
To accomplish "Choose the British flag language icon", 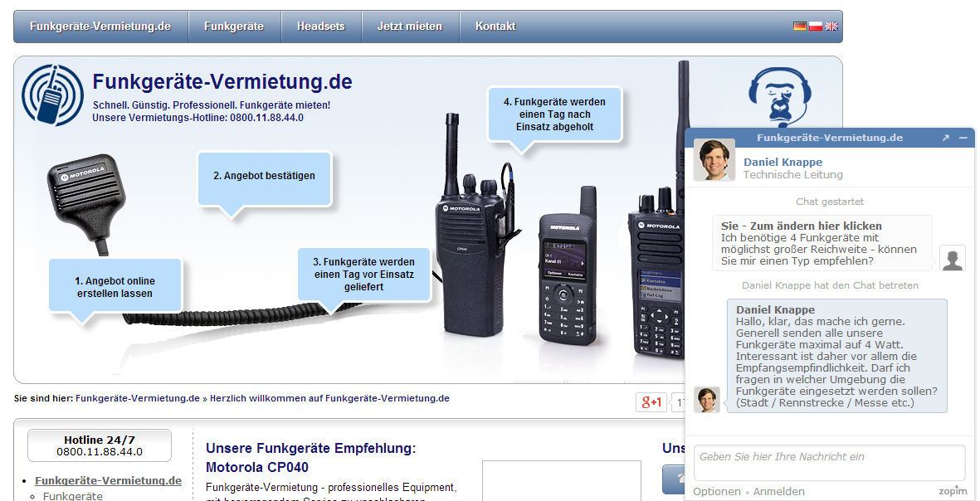I will point(831,27).
